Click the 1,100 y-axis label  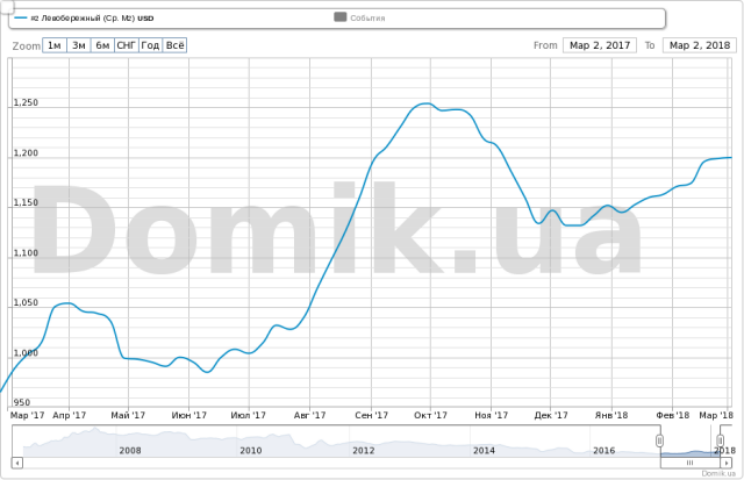[x=26, y=253]
